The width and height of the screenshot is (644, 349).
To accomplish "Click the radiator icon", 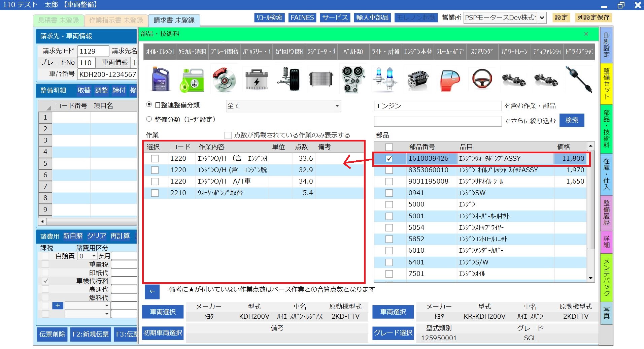I will pos(321,80).
